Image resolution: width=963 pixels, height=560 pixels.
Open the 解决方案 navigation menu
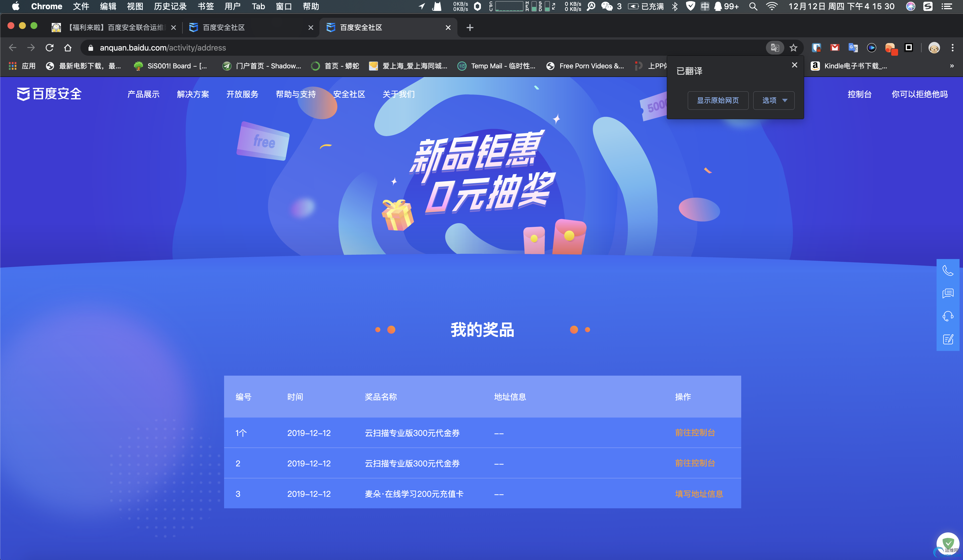[x=192, y=94]
